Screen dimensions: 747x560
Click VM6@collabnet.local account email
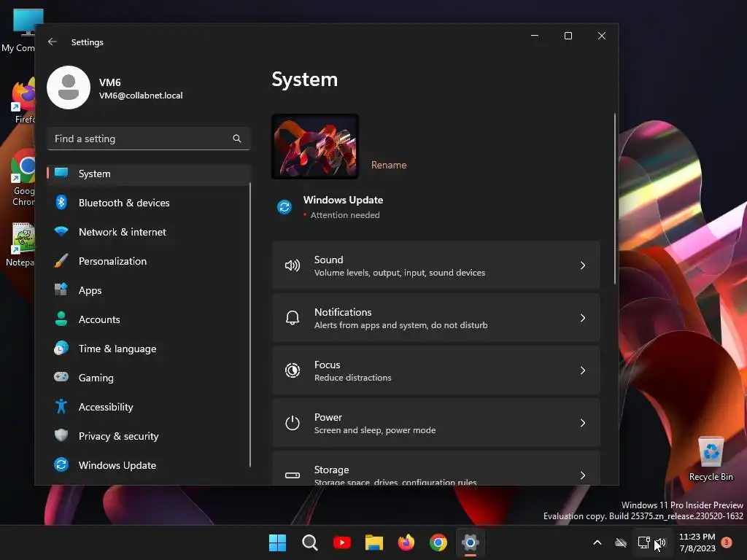(141, 96)
